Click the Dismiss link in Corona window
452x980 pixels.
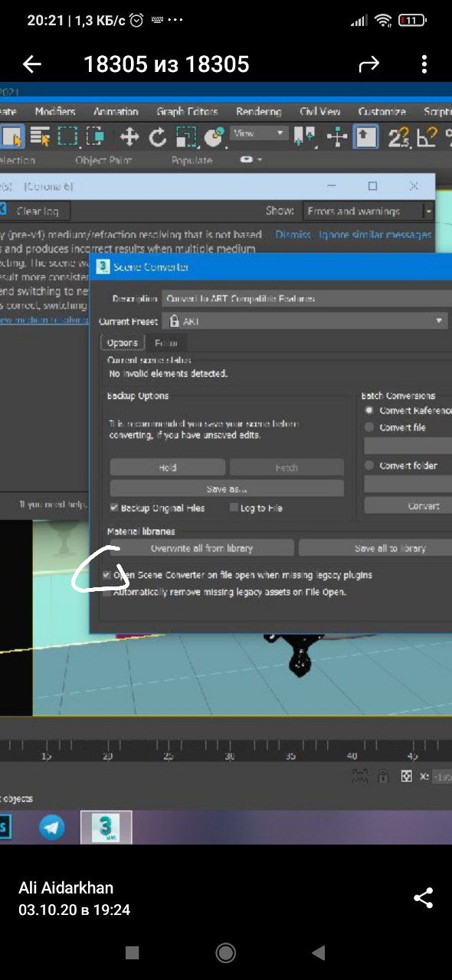coord(293,234)
